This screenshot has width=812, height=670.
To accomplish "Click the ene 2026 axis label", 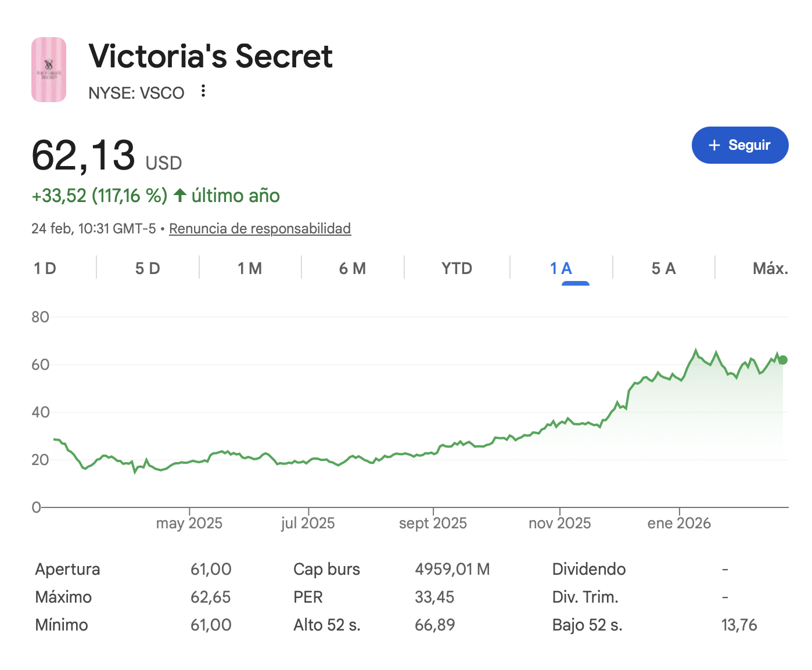I will pyautogui.click(x=679, y=523).
